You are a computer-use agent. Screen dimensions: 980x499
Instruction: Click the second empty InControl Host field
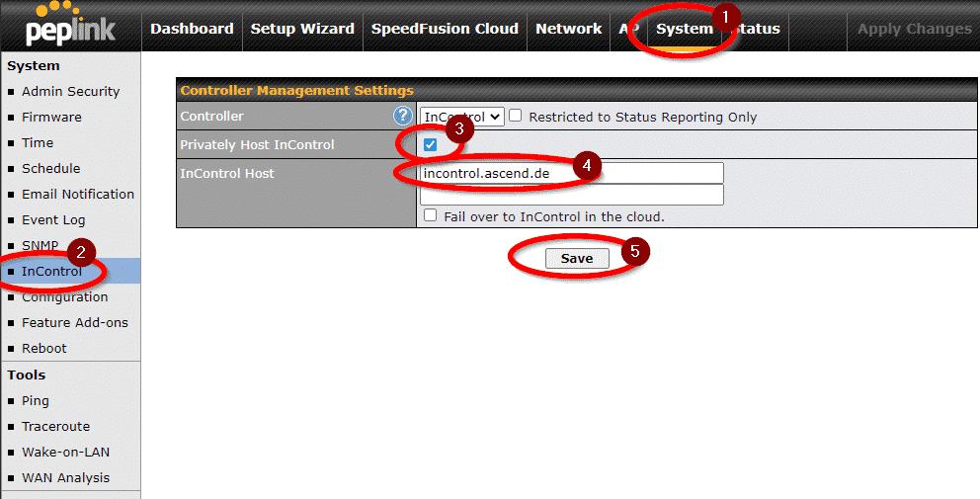(x=572, y=195)
